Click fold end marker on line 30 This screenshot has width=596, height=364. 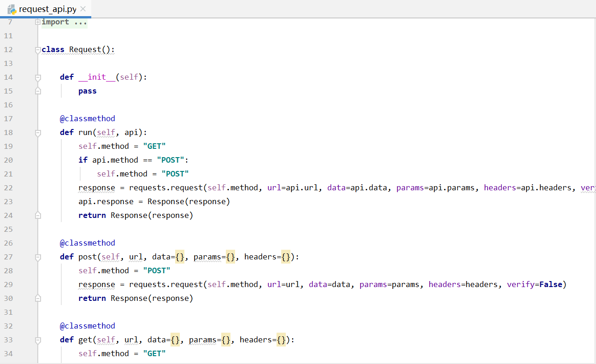(x=38, y=298)
